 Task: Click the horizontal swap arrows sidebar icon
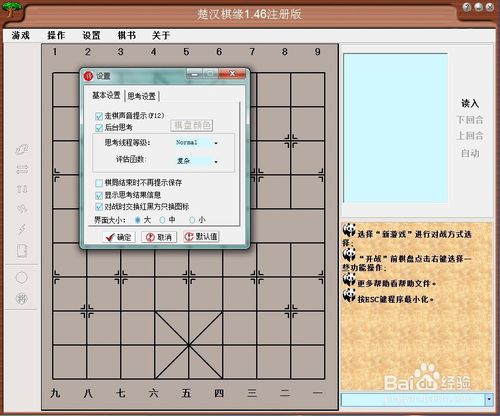coord(22,169)
